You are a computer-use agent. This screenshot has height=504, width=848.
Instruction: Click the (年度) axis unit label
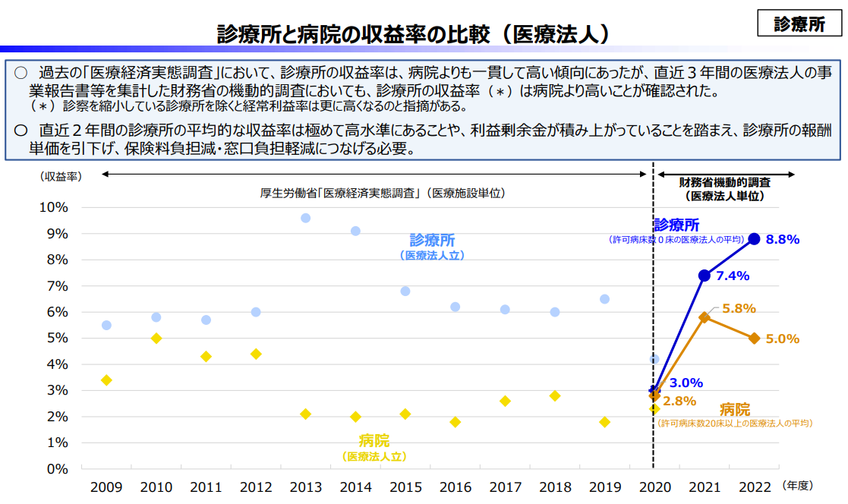tap(798, 485)
